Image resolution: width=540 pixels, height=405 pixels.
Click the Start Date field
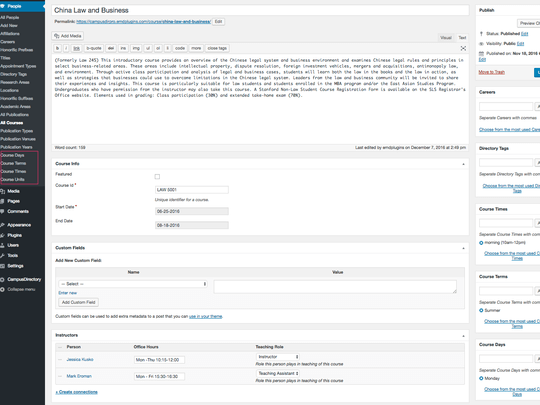pyautogui.click(x=192, y=211)
